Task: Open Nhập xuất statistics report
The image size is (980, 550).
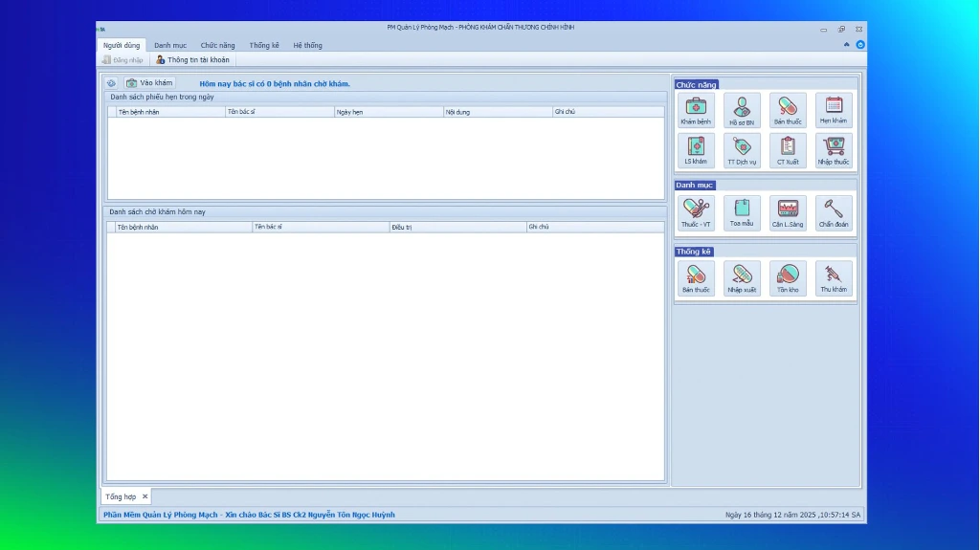Action: pyautogui.click(x=742, y=278)
